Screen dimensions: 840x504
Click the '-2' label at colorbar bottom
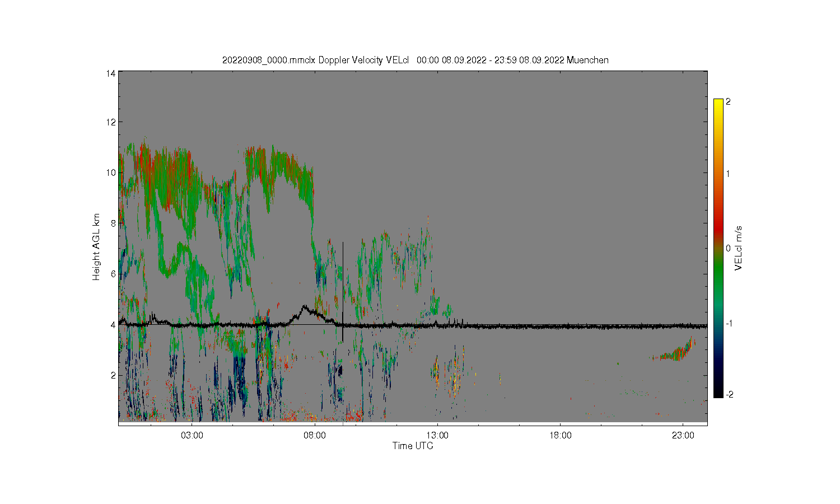click(x=729, y=395)
